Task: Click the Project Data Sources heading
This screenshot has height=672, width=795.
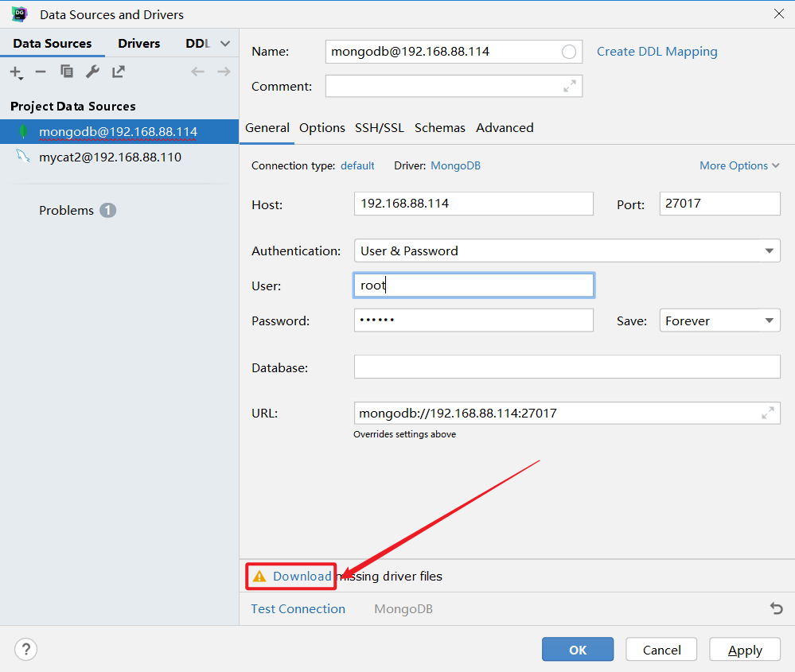Action: pos(73,107)
